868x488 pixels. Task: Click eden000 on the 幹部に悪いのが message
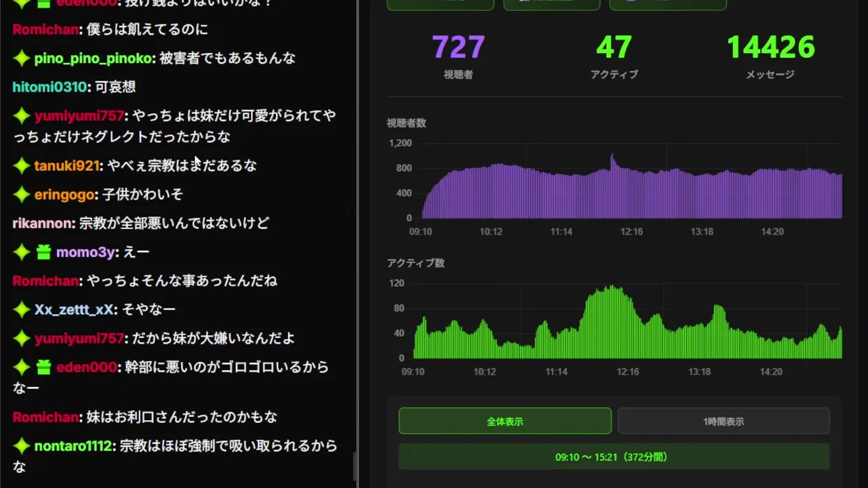point(86,367)
